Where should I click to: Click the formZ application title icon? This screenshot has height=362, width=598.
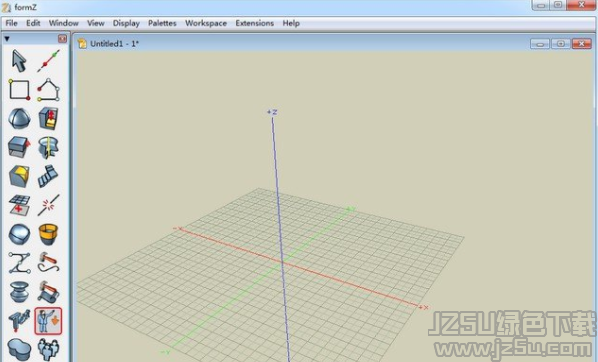click(x=6, y=7)
